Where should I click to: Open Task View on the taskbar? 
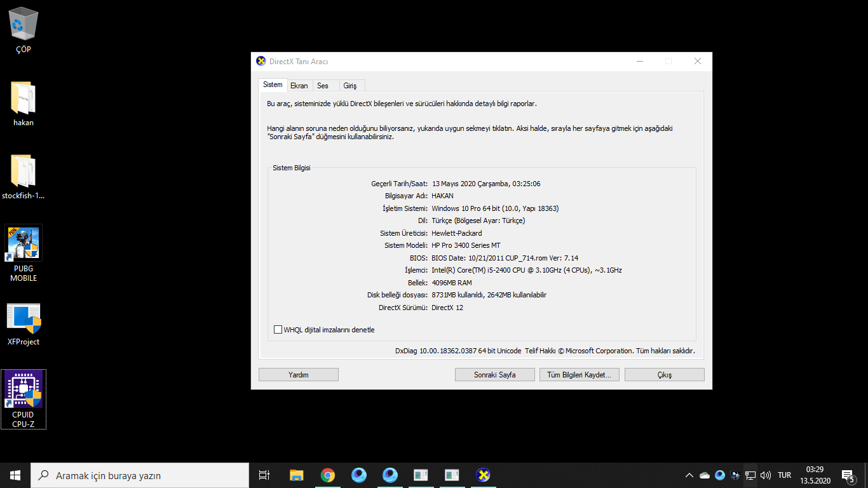click(264, 475)
